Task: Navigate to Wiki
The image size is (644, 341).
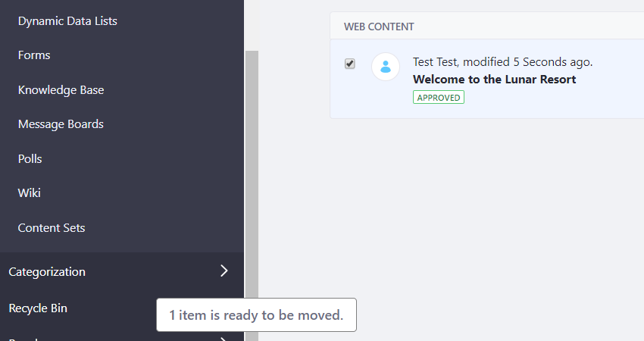Action: tap(29, 192)
